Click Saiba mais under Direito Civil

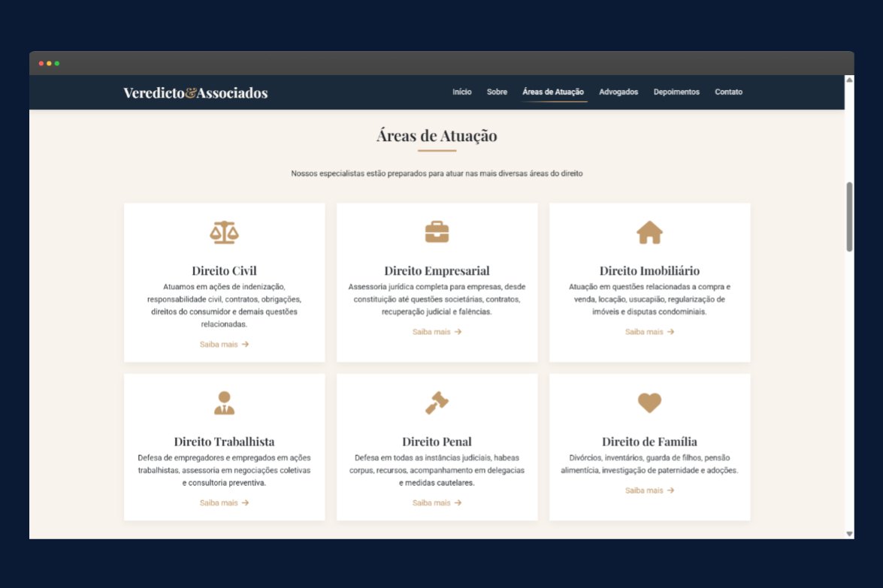(224, 345)
